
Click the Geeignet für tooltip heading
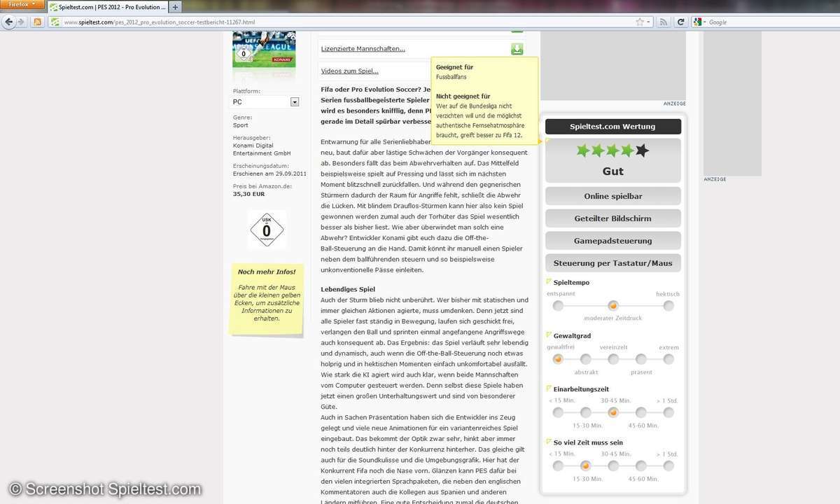coord(454,67)
